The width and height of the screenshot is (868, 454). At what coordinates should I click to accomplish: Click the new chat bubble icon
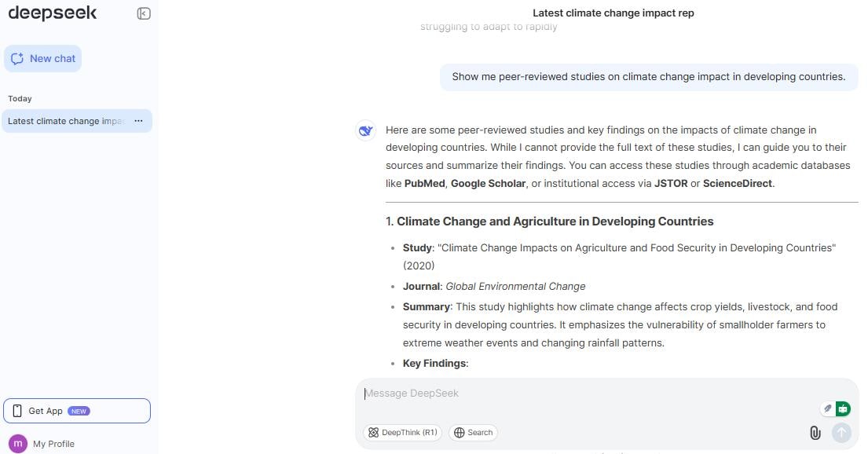coord(17,59)
